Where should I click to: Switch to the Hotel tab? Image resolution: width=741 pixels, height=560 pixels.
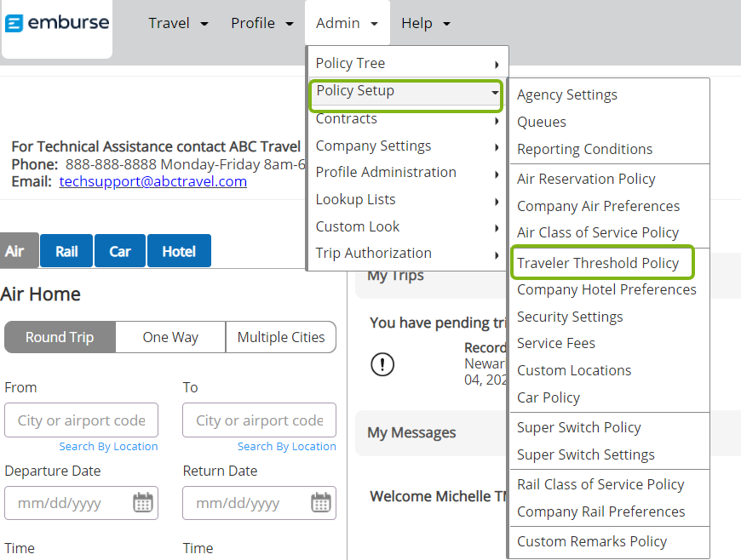coord(179,251)
